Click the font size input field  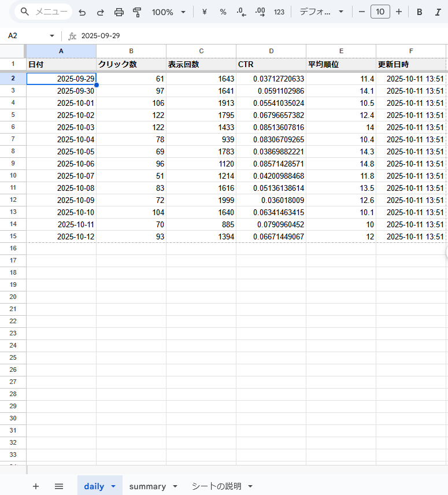coord(380,12)
